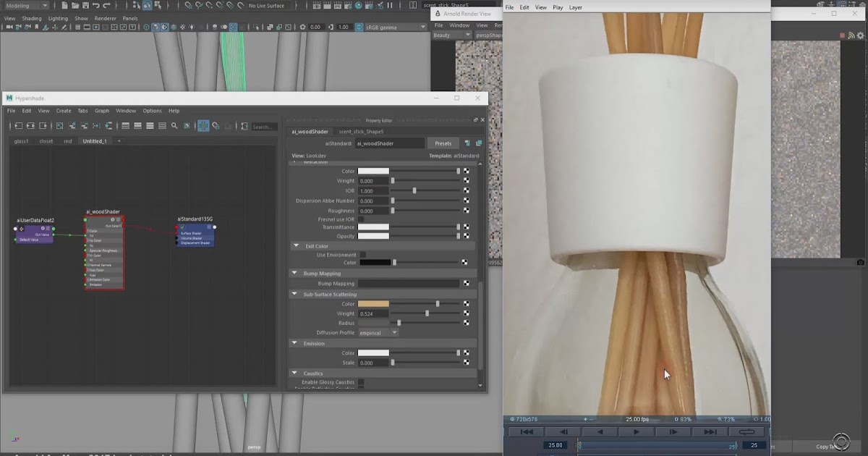The width and height of the screenshot is (868, 456).
Task: Click the Open Scene folder icon
Action: pyautogui.click(x=74, y=5)
